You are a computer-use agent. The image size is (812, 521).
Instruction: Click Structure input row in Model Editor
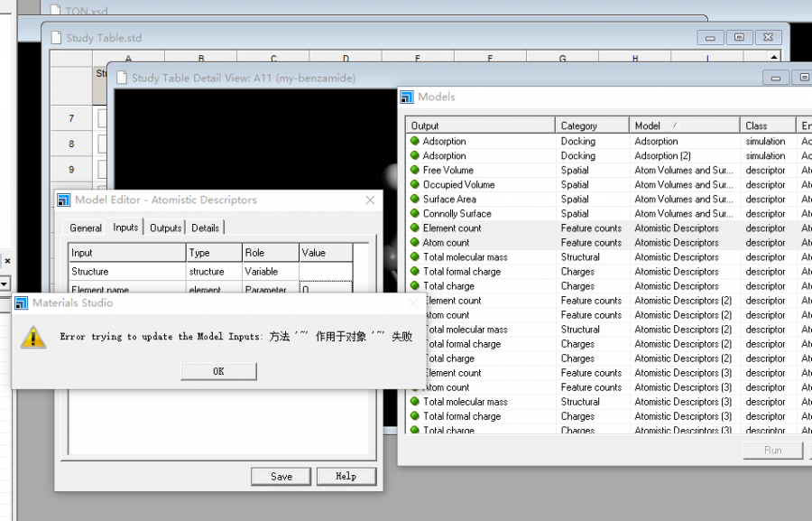(210, 272)
